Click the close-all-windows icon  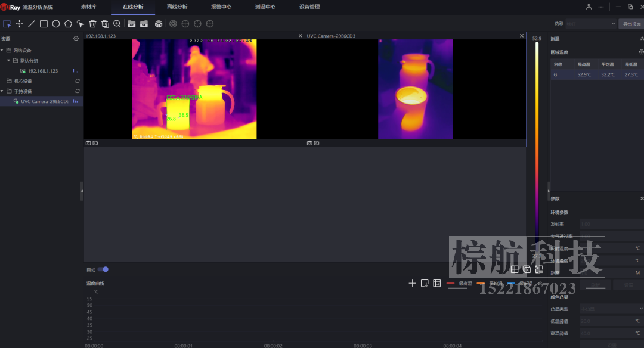coord(527,269)
